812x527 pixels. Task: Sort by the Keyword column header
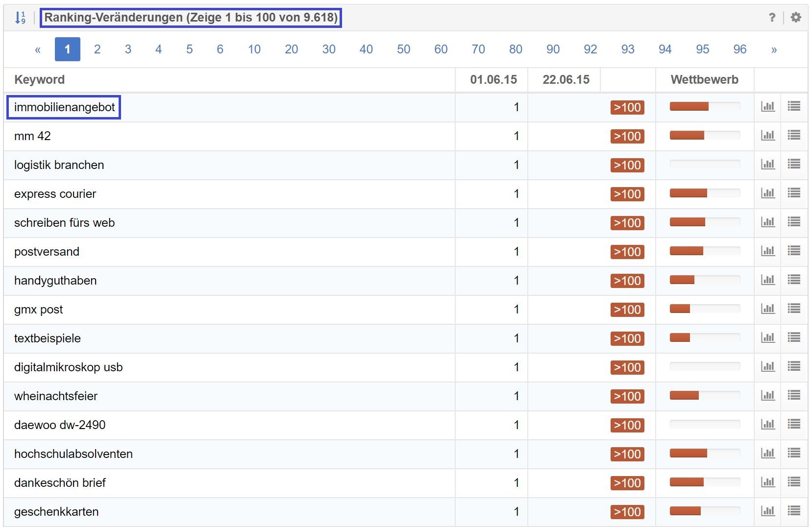click(x=39, y=80)
